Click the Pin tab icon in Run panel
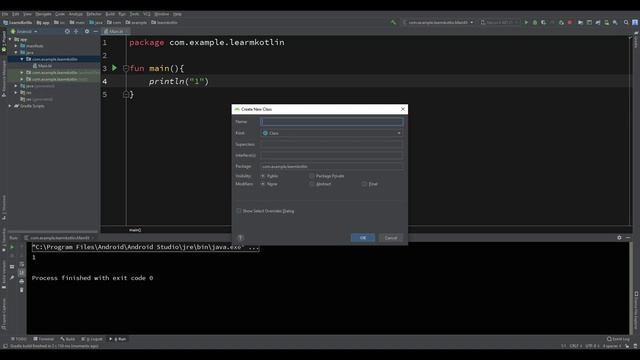640x360 pixels. pyautogui.click(x=12, y=278)
